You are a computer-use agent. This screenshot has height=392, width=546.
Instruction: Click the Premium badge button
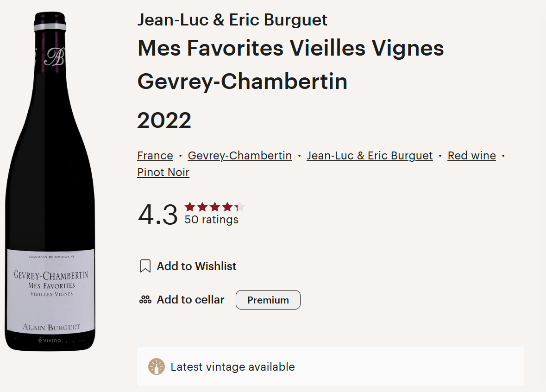pos(268,300)
